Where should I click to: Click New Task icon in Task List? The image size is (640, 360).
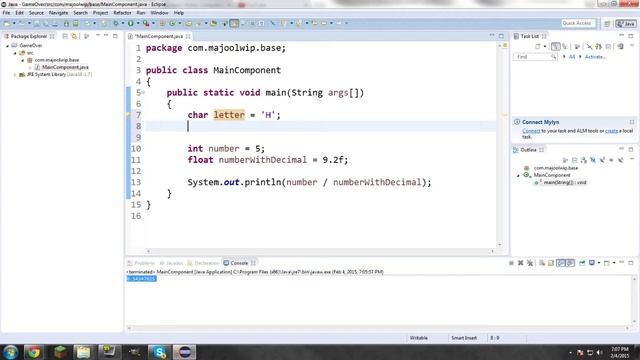pyautogui.click(x=538, y=46)
